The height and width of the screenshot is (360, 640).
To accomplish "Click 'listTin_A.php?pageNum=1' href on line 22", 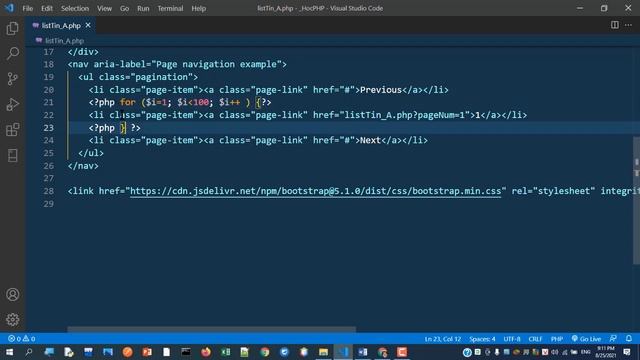I will pyautogui.click(x=405, y=115).
